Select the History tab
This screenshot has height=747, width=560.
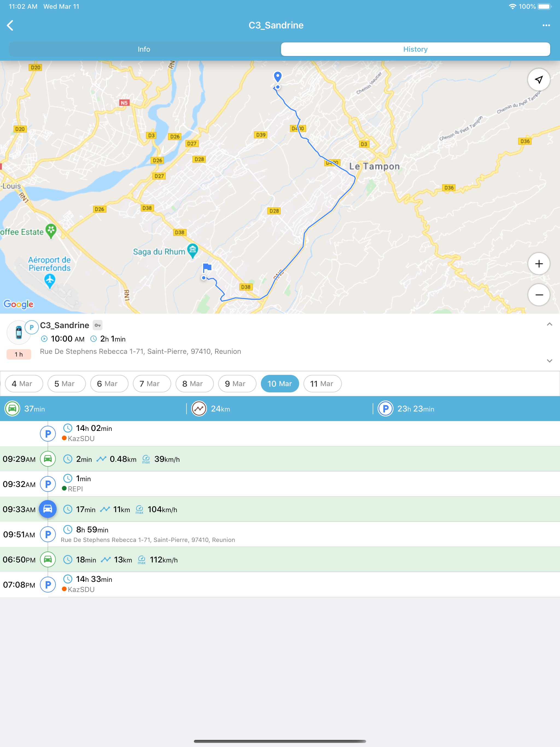coord(415,49)
